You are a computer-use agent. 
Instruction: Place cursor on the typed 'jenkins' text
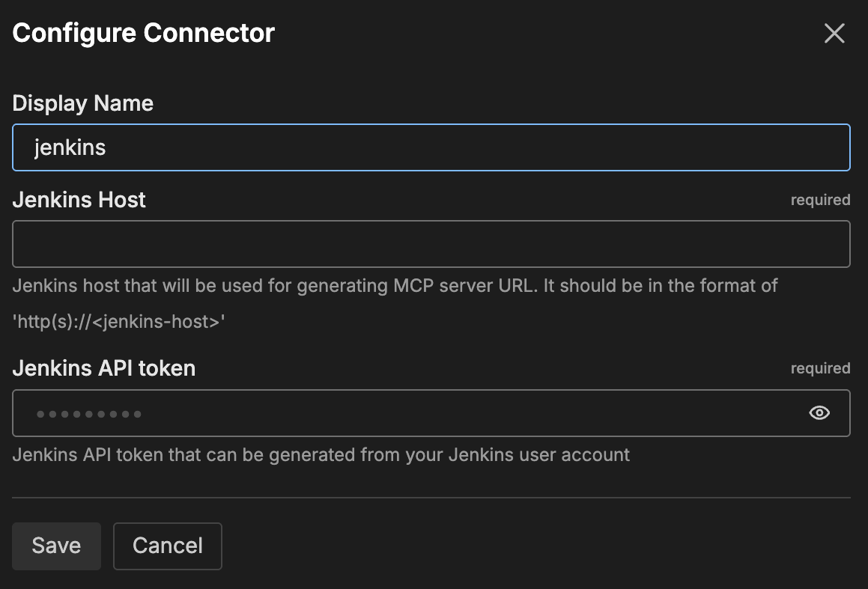pyautogui.click(x=70, y=147)
